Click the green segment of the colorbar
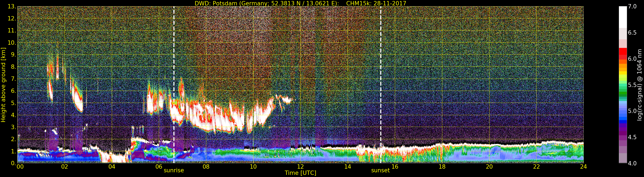 click(623, 94)
